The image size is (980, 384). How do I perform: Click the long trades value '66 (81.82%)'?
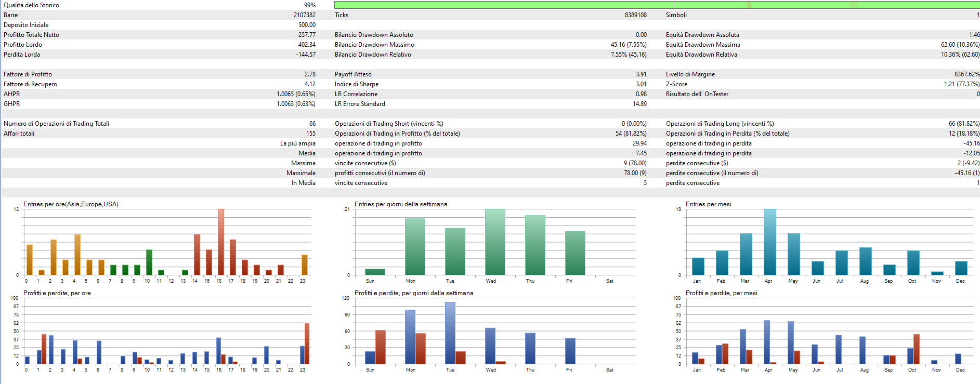[x=964, y=124]
